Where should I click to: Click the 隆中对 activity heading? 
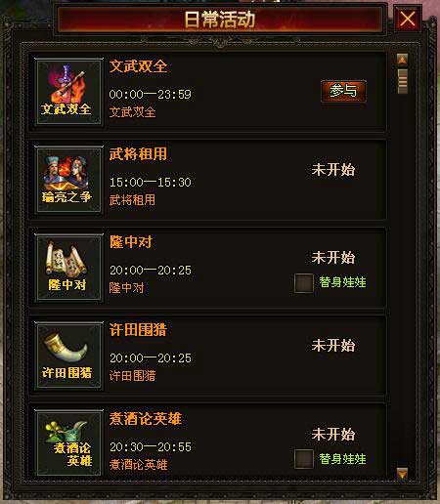(x=131, y=242)
